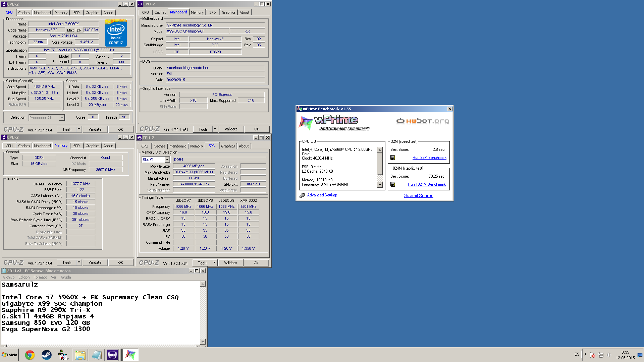
Task: Switch to Caches tab in top-left CPU-Z
Action: pyautogui.click(x=24, y=13)
